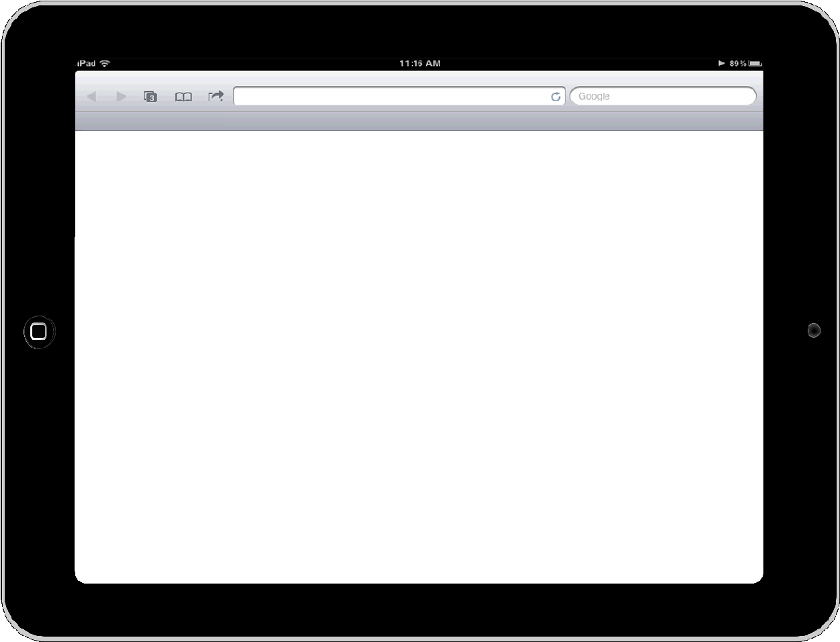
Task: Tap the iPad label in status bar
Action: point(87,63)
